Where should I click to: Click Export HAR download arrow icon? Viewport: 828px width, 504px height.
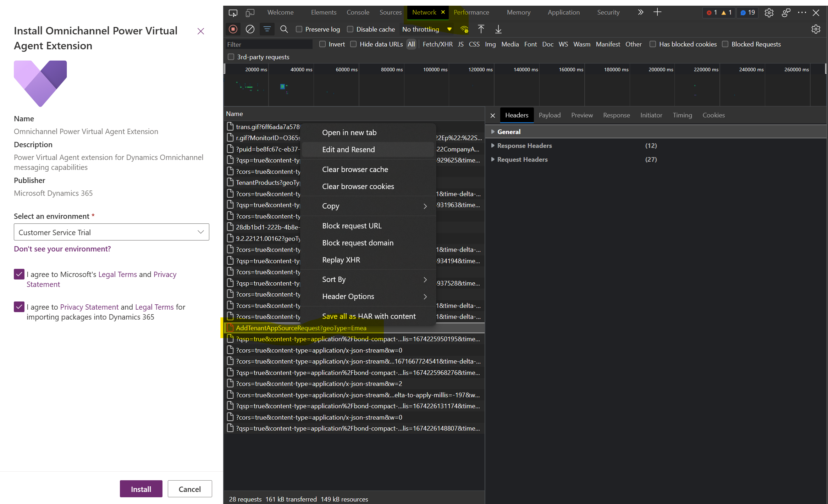tap(498, 29)
